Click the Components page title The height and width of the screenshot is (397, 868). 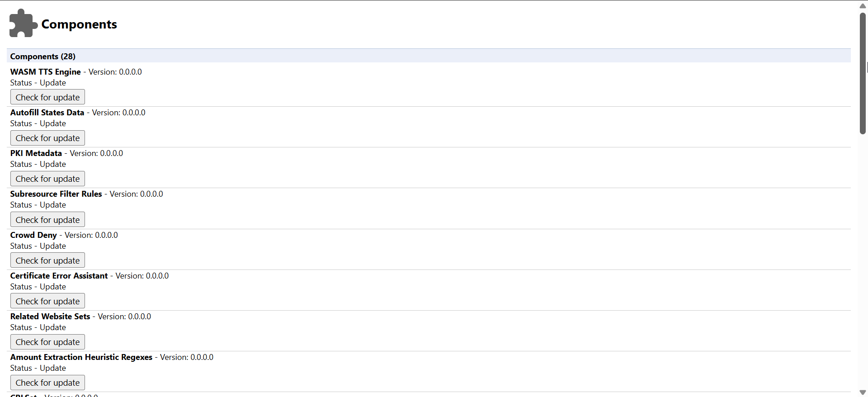click(x=79, y=24)
